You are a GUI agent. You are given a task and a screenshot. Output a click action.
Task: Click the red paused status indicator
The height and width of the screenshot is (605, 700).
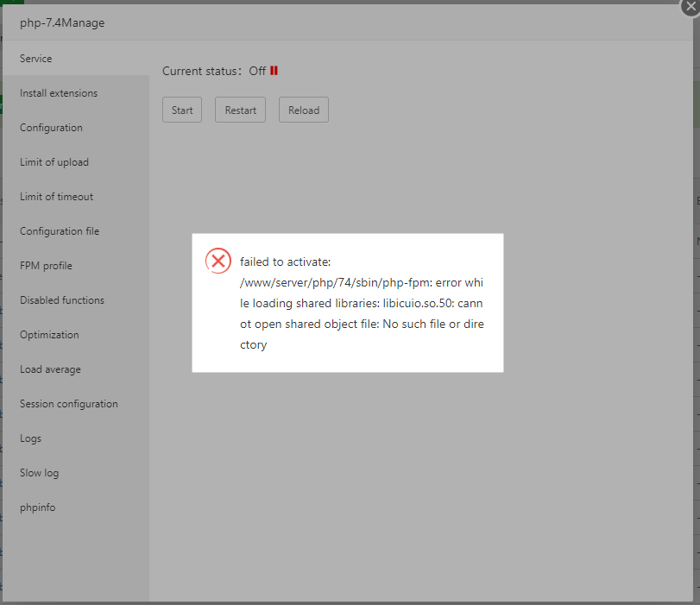point(274,71)
